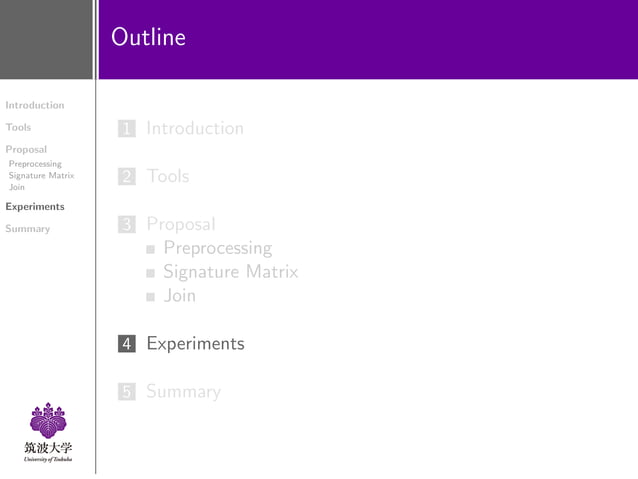Go to Tools in the left sidebar
The image size is (638, 479).
tap(18, 127)
